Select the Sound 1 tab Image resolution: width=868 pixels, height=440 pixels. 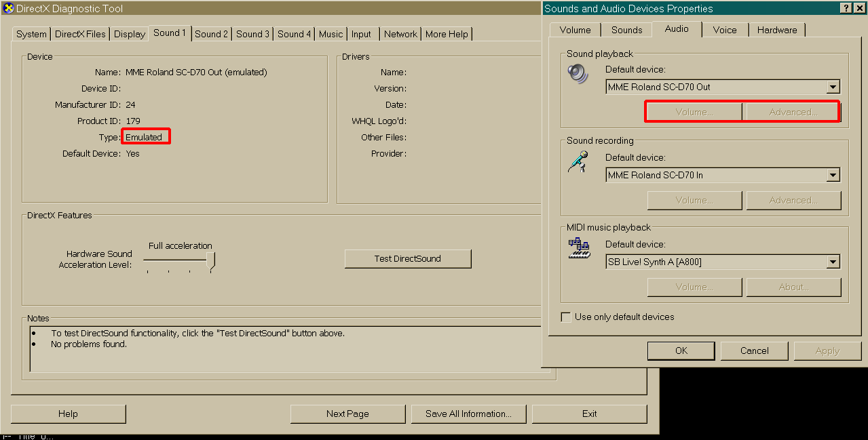click(x=170, y=33)
